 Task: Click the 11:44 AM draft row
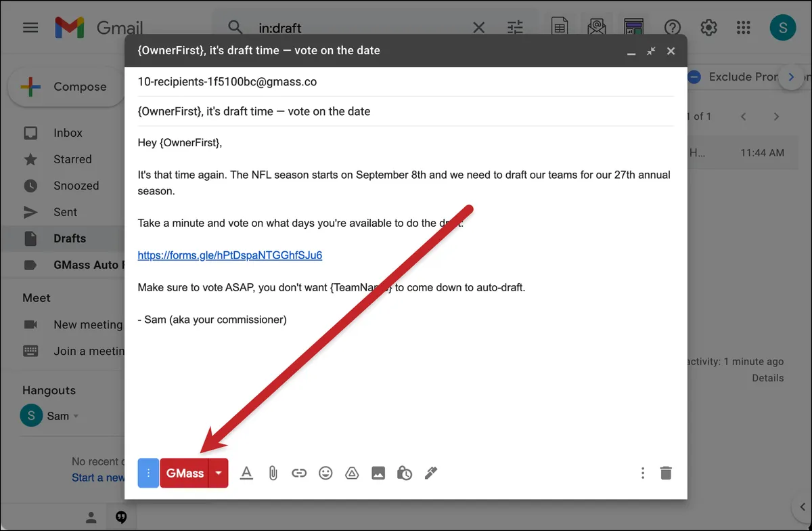[x=744, y=153]
